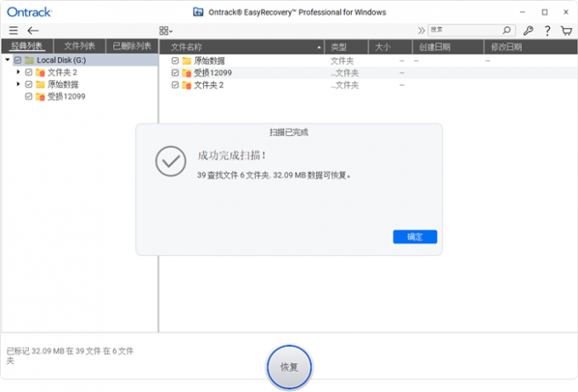The width and height of the screenshot is (578, 392).
Task: Select 受损12099 text in tree
Action: (x=66, y=97)
